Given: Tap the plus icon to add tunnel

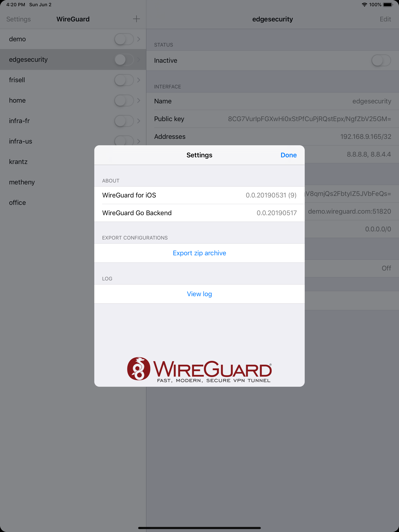Looking at the screenshot, I should (x=136, y=19).
